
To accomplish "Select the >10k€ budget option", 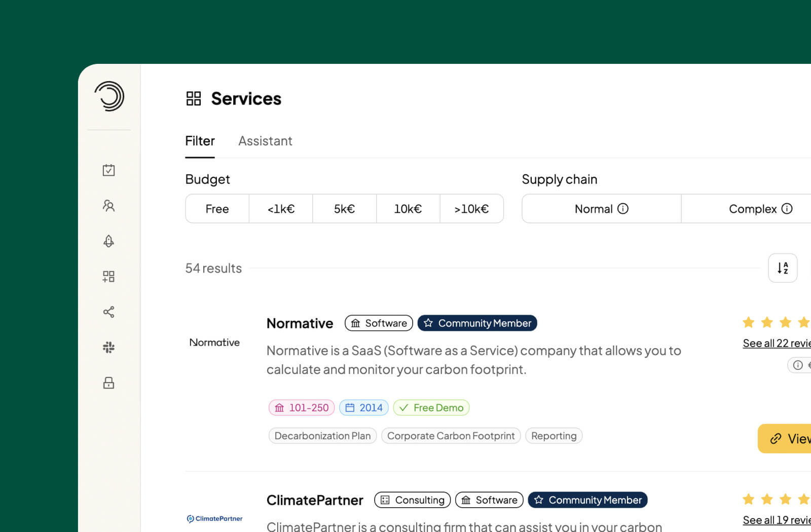I will pyautogui.click(x=471, y=209).
